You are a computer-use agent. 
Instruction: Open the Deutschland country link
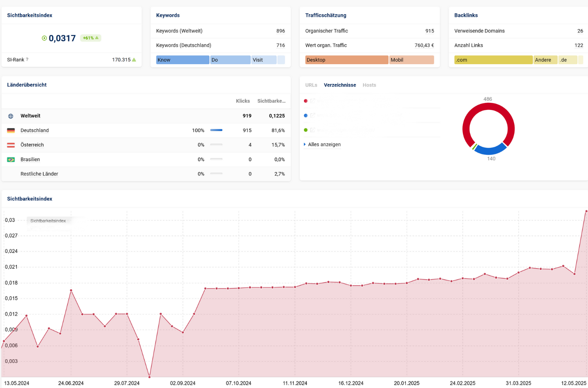[x=35, y=130]
